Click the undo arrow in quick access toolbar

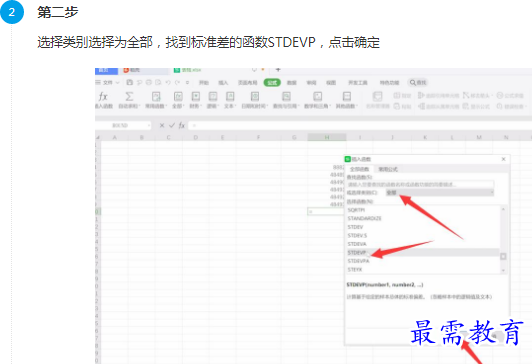coord(168,82)
